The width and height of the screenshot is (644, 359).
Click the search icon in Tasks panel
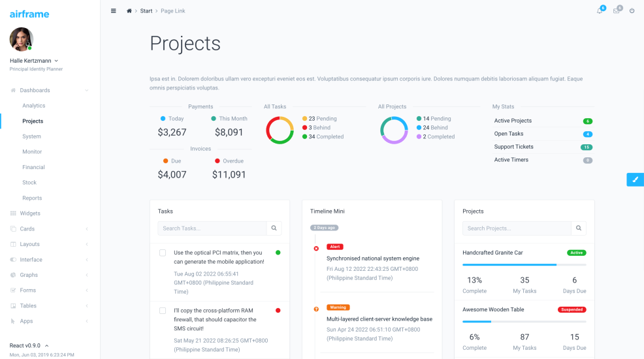274,228
